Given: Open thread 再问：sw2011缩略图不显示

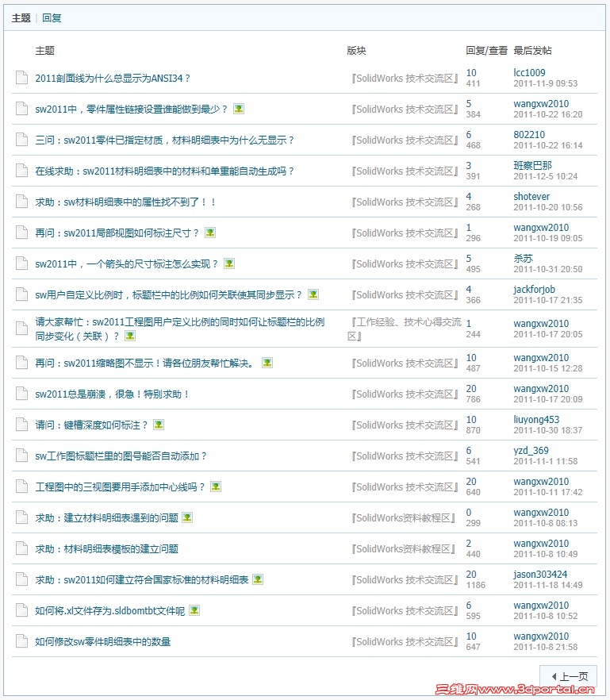Looking at the screenshot, I should pyautogui.click(x=145, y=363).
